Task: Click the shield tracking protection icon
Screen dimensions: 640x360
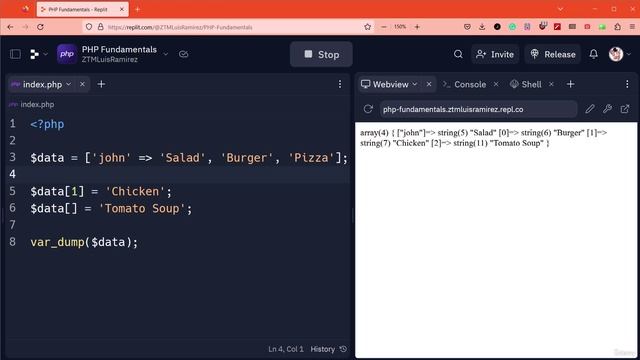Action: coord(89,27)
